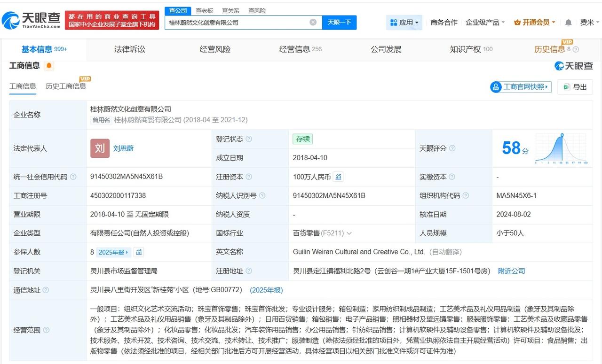602x364 pixels.
Task: Select the 工商信息 sub-tab
Action: tap(23, 86)
